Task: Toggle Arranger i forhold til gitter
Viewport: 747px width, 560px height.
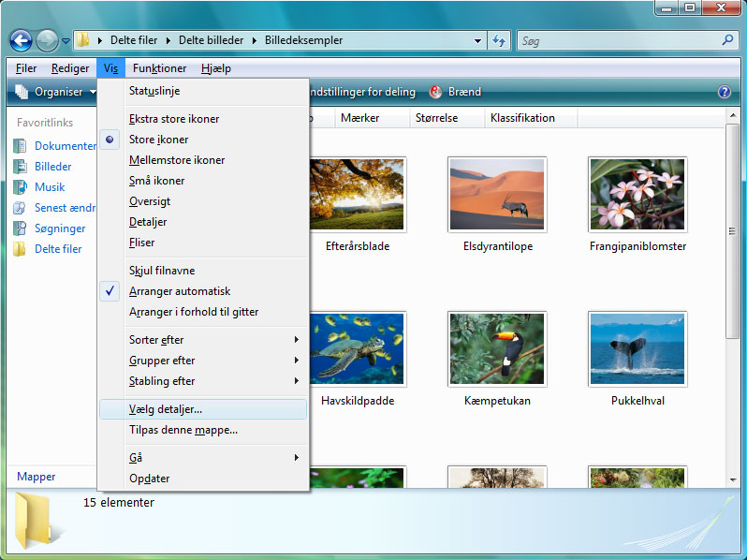Action: click(x=193, y=312)
